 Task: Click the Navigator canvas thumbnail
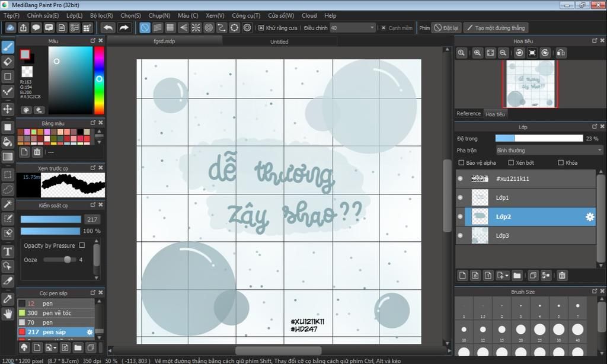530,84
